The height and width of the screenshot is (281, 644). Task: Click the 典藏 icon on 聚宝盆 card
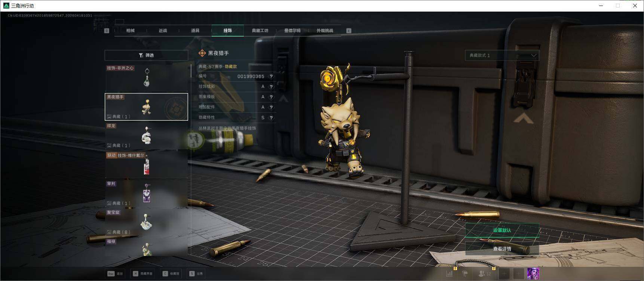coord(109,232)
